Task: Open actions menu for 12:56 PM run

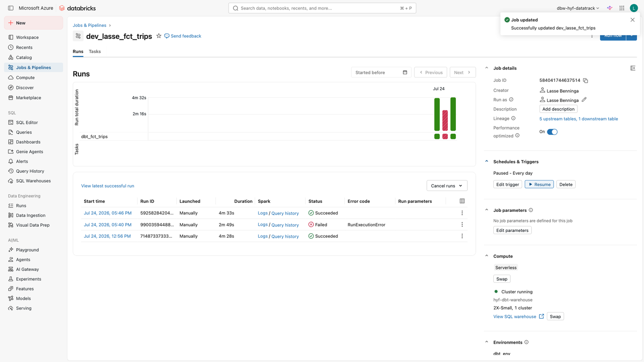Action: [x=462, y=236]
